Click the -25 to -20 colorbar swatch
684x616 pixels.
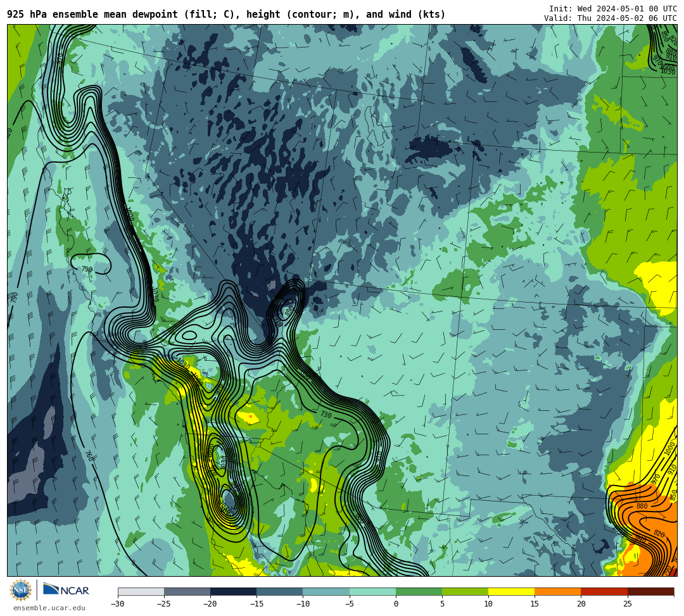coord(187,591)
